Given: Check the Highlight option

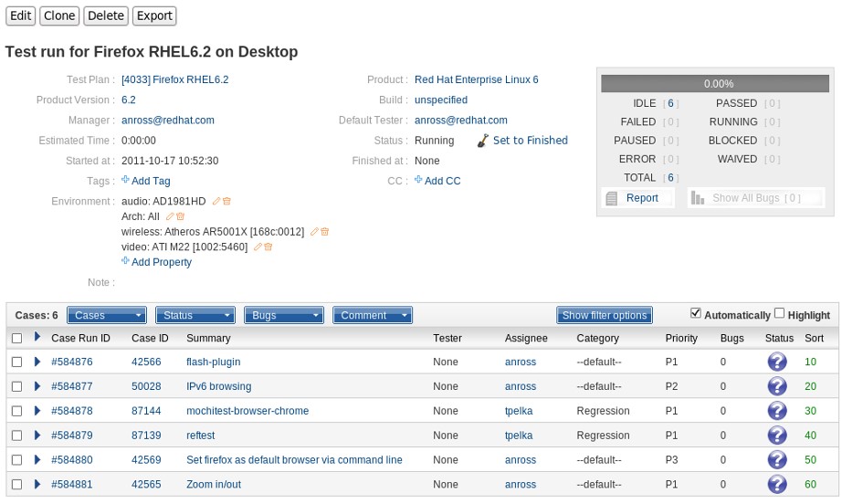Looking at the screenshot, I should tap(779, 313).
